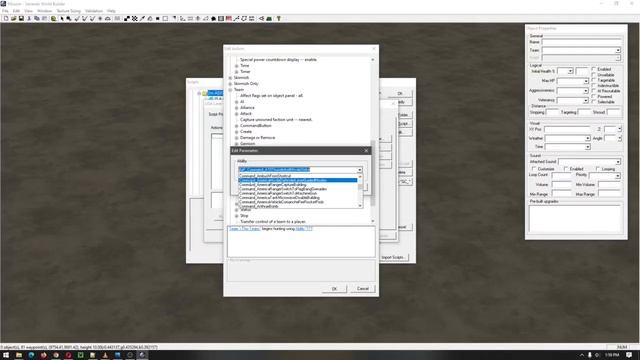Image resolution: width=640 pixels, height=360 pixels.
Task: Toggle the Customize sound checkbox
Action: tap(533, 169)
